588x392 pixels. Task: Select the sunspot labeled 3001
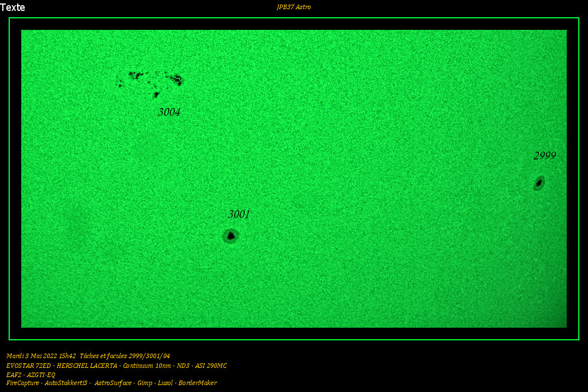click(230, 235)
